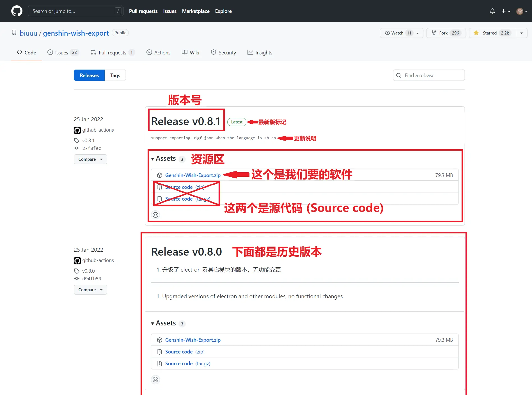The height and width of the screenshot is (395, 532).
Task: Download Genshin-Wish-Export.zip from v0.8.1
Action: (193, 175)
